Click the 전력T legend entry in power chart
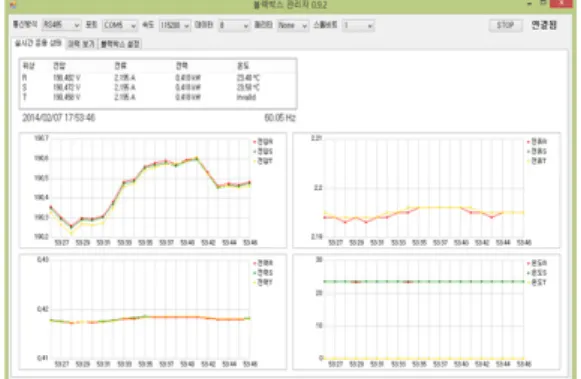Image resolution: width=581 pixels, height=379 pixels. click(x=263, y=282)
